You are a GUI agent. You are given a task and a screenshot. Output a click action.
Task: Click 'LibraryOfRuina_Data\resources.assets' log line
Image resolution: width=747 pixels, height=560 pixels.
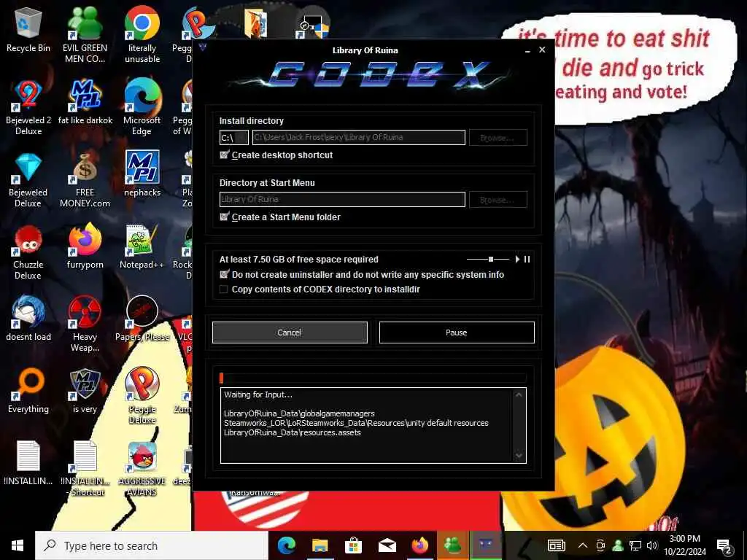coord(293,432)
